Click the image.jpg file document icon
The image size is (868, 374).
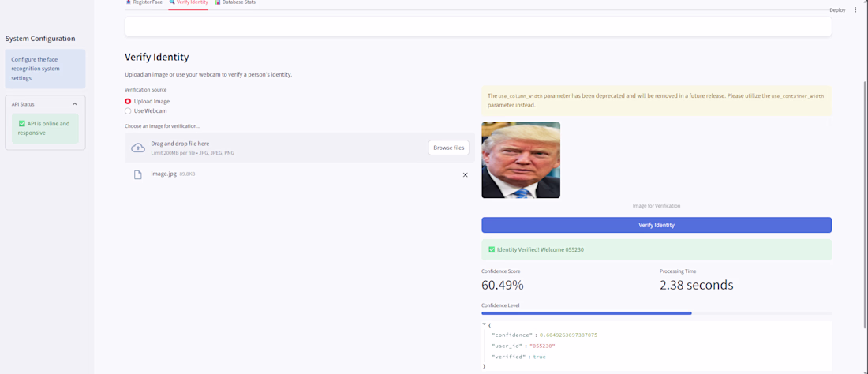point(138,175)
